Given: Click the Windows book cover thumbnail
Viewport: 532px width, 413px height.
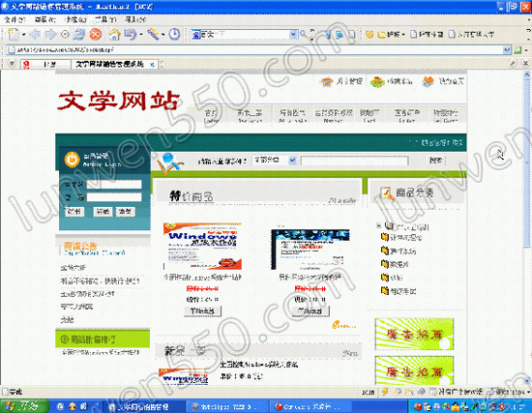Looking at the screenshot, I should coord(202,246).
